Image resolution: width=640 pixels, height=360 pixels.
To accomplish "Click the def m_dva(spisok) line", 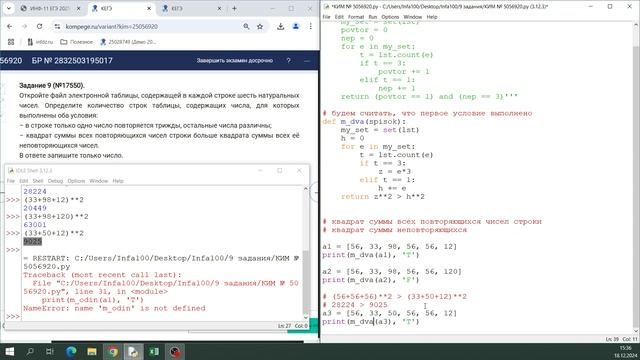I will pos(364,122).
